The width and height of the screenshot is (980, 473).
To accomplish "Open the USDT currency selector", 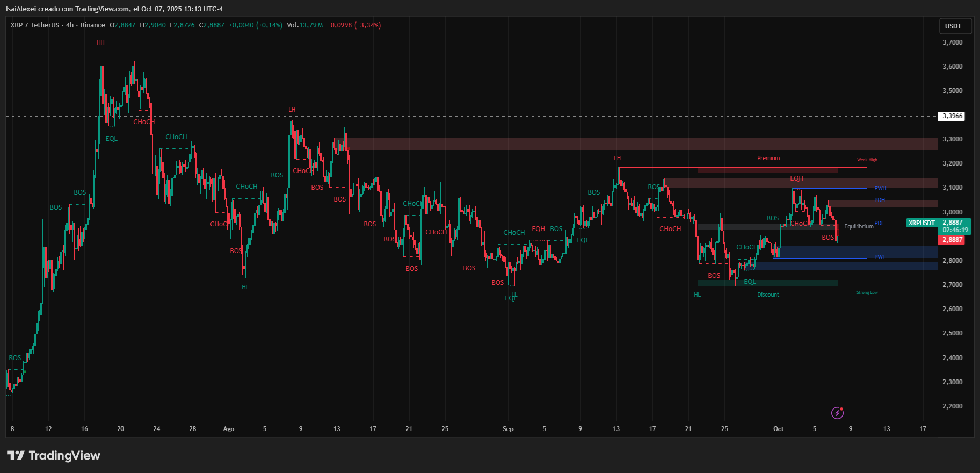I will coord(953,26).
